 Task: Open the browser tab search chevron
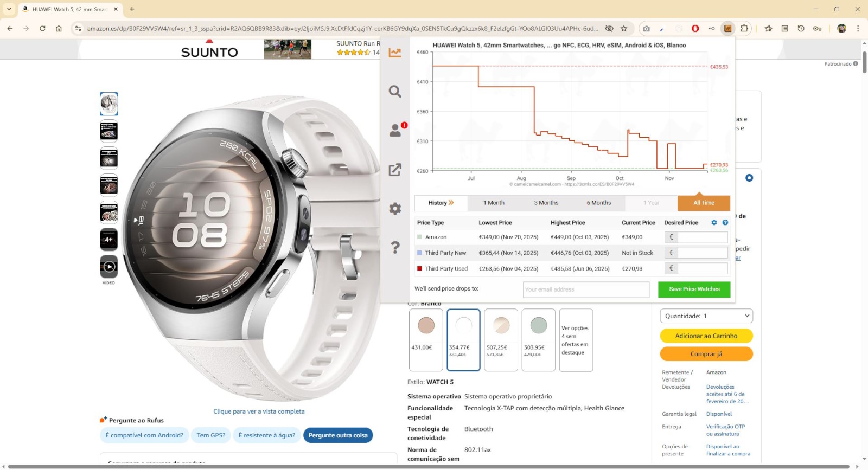(9, 9)
